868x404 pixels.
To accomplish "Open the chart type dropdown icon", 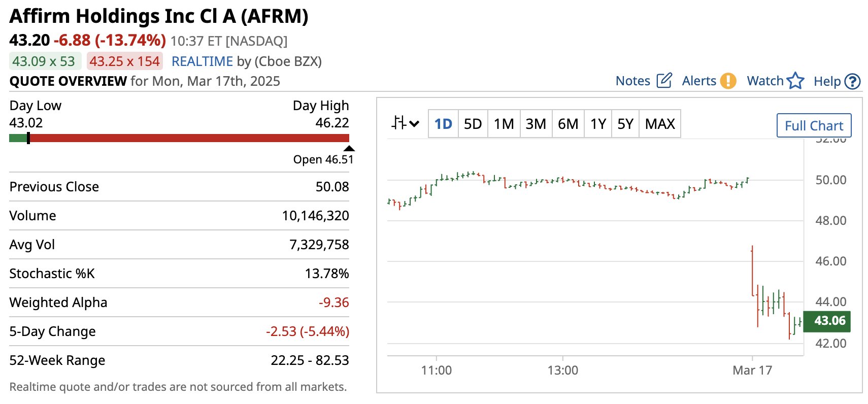I will coord(405,123).
